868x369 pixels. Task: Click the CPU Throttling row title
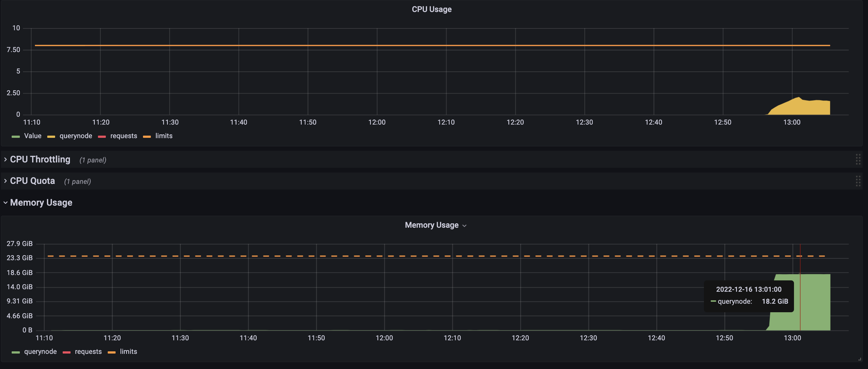[x=40, y=159]
